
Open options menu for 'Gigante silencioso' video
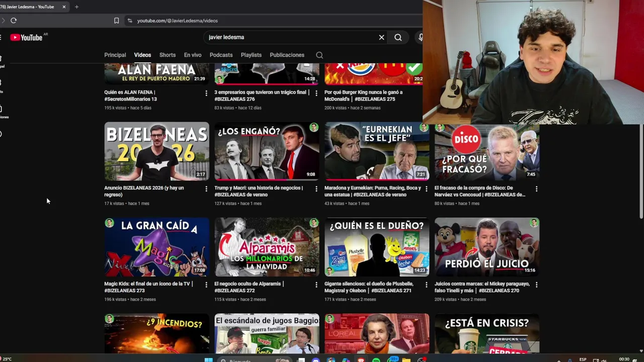pyautogui.click(x=426, y=285)
